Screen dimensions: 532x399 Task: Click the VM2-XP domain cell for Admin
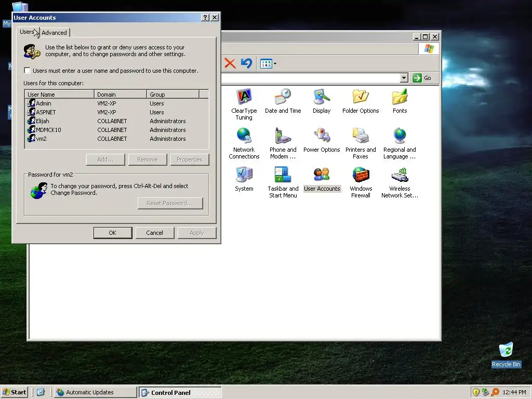[x=107, y=103]
